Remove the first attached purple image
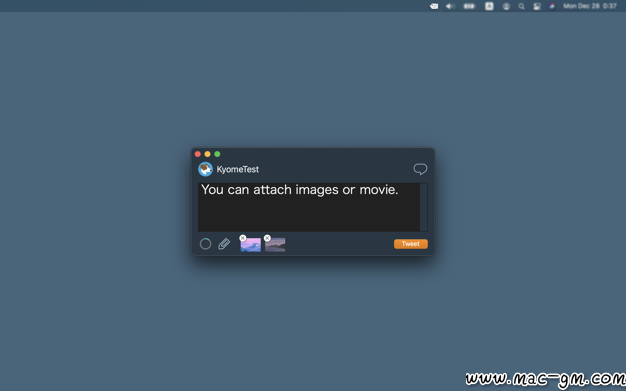The height and width of the screenshot is (391, 626). (x=243, y=238)
